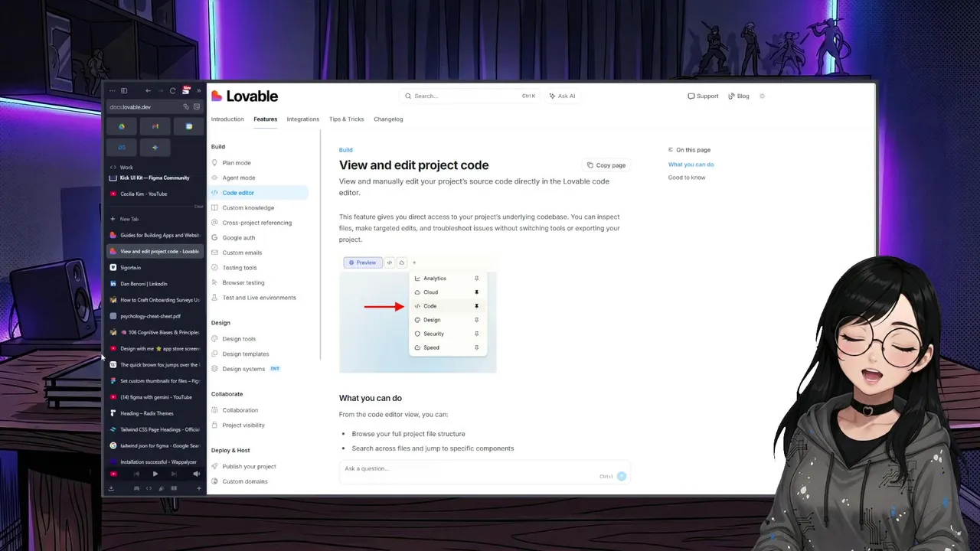Expand the browser toolbar overflow chevrons
980x551 pixels.
199,90
